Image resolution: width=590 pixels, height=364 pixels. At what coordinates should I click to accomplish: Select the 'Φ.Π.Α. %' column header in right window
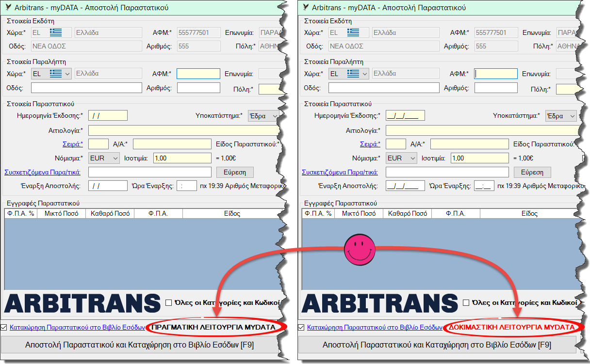[x=318, y=213]
